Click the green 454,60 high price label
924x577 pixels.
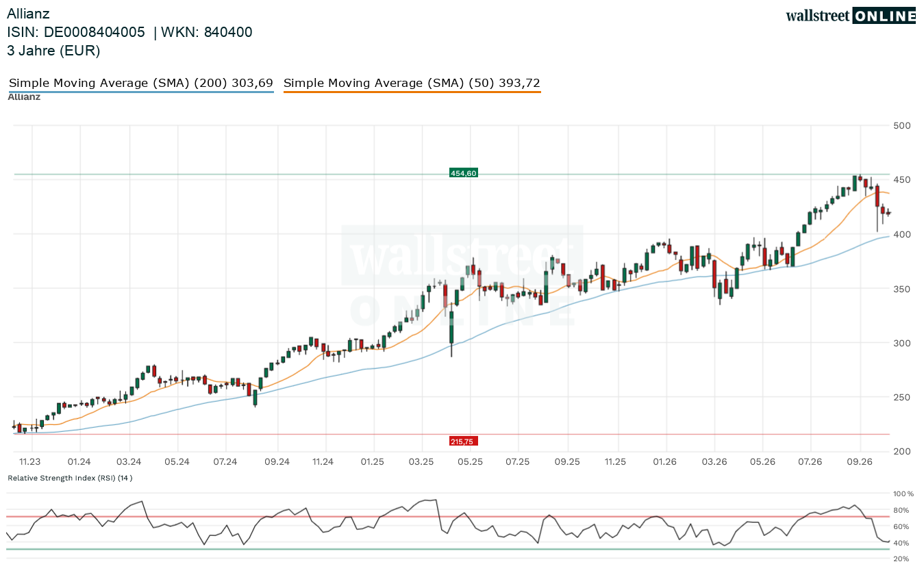(463, 173)
